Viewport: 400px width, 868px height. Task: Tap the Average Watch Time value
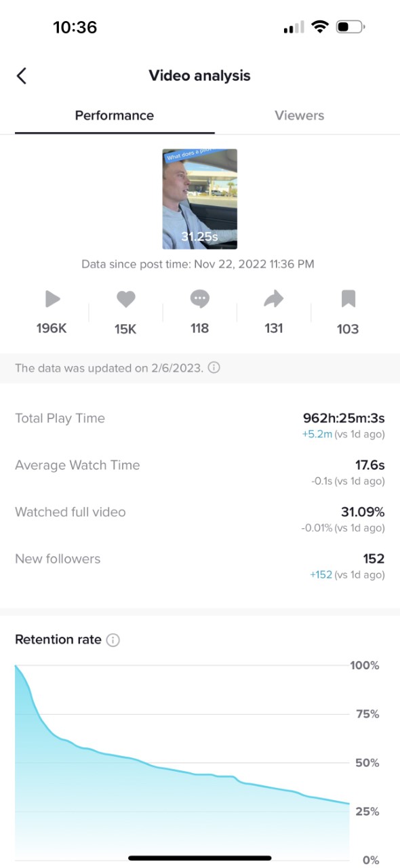370,465
